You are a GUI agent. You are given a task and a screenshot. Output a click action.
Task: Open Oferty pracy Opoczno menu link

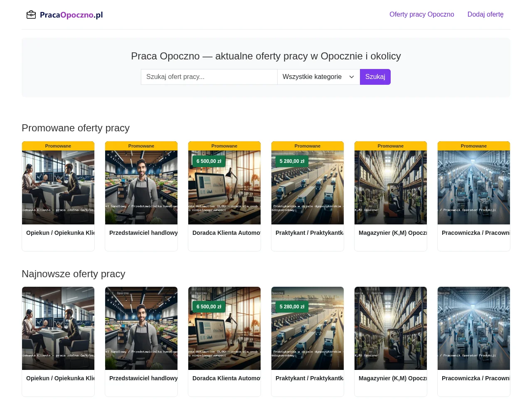(x=422, y=15)
